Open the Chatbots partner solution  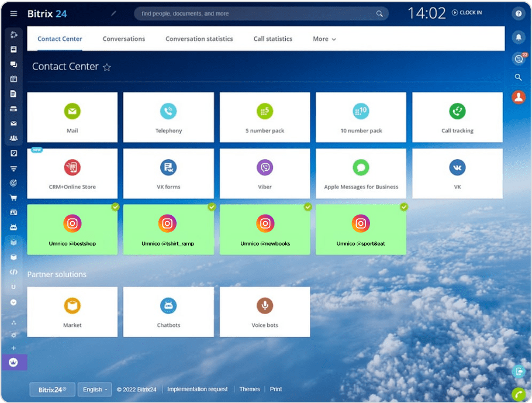tap(168, 311)
